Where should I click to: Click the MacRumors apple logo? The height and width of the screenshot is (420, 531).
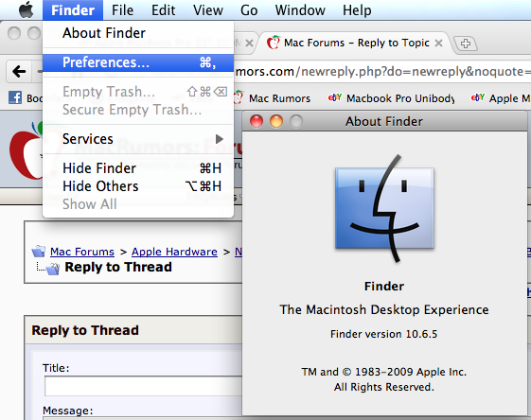coord(27,150)
